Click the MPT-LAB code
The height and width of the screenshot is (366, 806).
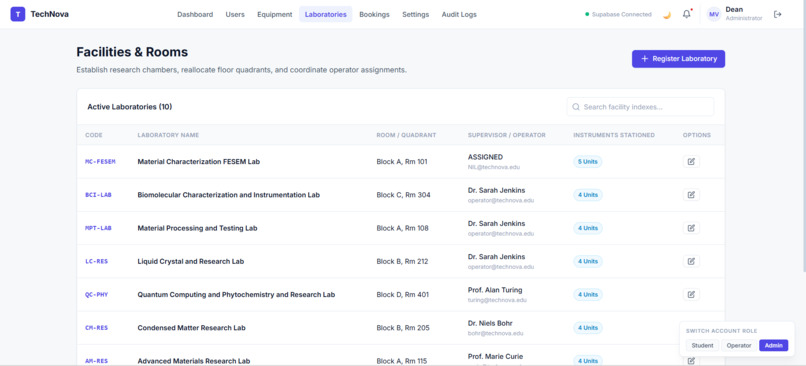click(98, 228)
